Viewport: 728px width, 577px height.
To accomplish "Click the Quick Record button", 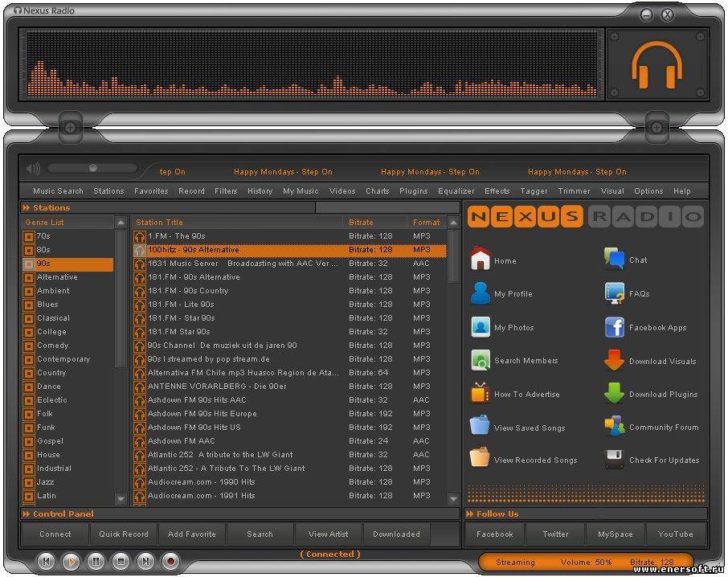I will (124, 534).
